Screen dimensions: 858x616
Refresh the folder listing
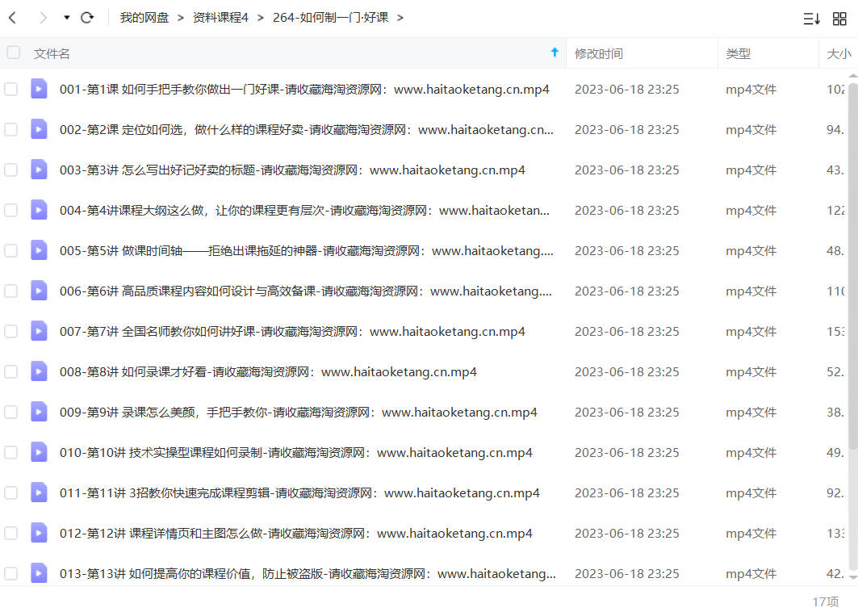tap(87, 18)
